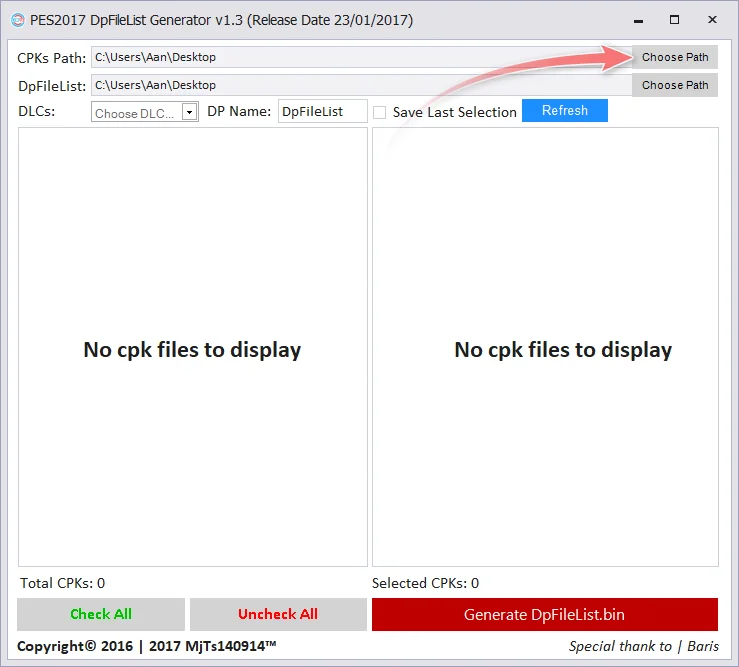Click the blue Refresh button
Viewport: 739px width, 667px height.
565,110
